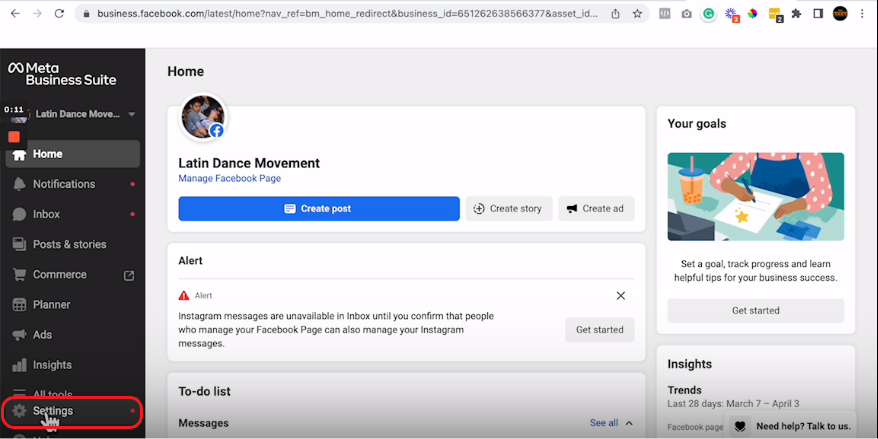Click the Notifications bell icon

20,184
